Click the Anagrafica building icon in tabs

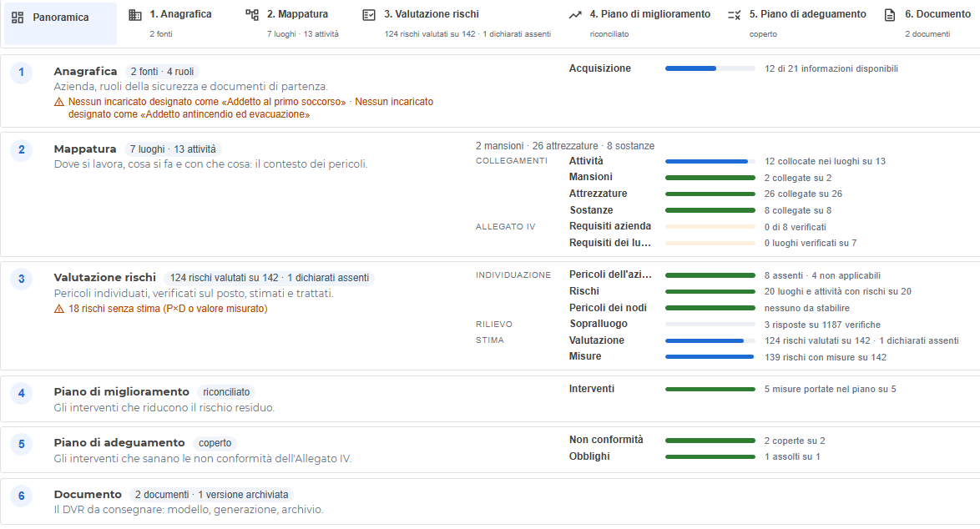coord(135,14)
